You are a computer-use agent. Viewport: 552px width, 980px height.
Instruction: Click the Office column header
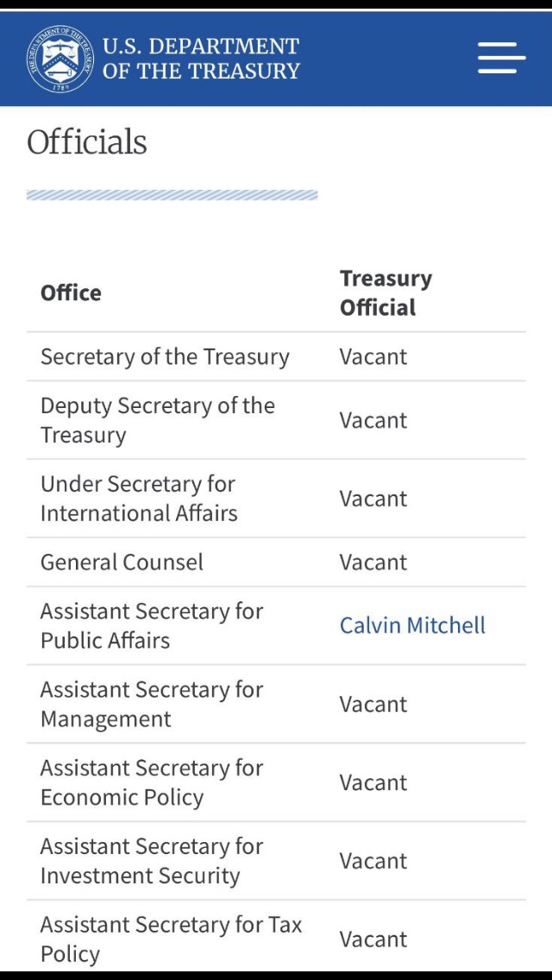coord(71,293)
